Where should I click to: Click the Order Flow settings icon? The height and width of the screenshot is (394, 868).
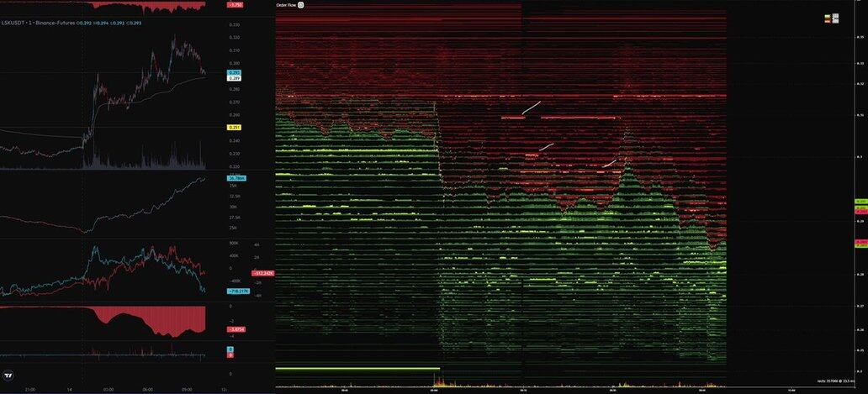(x=301, y=5)
